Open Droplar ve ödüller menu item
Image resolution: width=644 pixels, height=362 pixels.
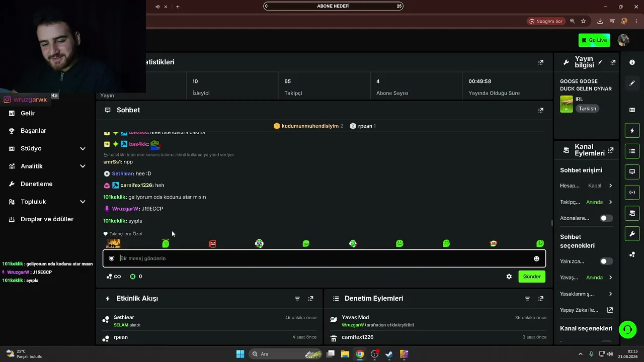pyautogui.click(x=47, y=219)
